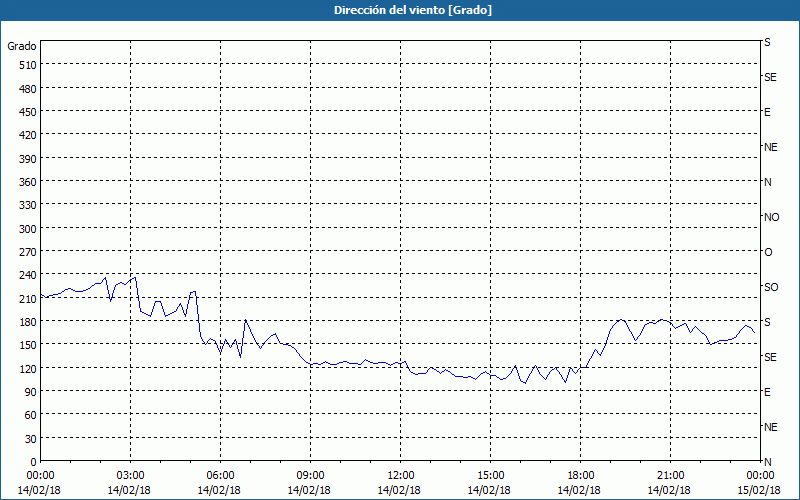
Task: Click the '09:00 14/02/18' time axis label
Action: 309,483
